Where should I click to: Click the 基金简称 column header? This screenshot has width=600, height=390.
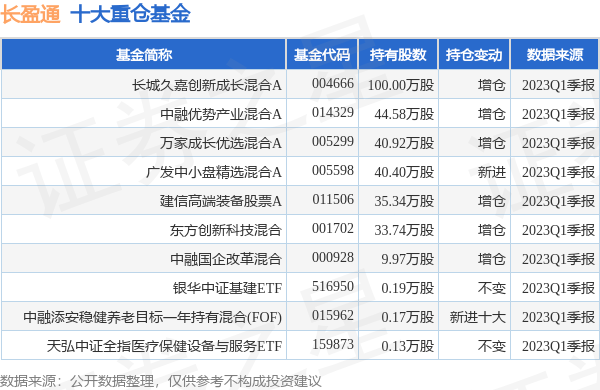(144, 55)
